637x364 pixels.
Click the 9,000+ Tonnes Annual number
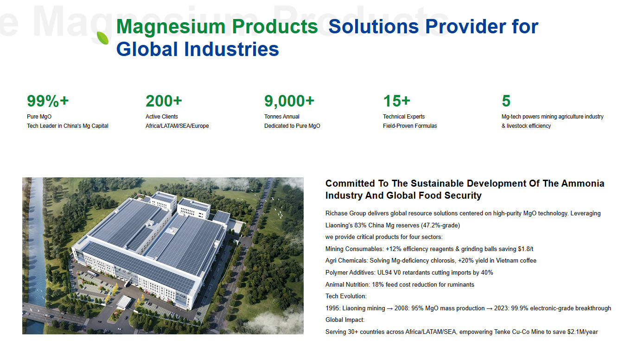pyautogui.click(x=289, y=101)
